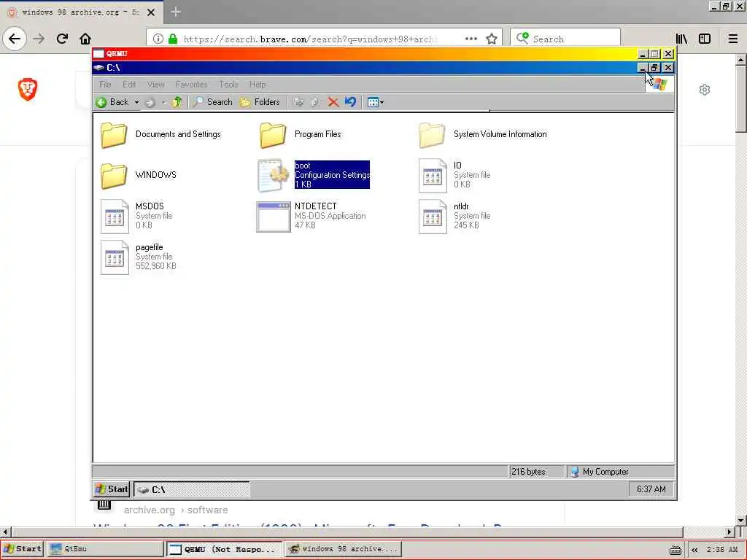The width and height of the screenshot is (747, 560).
Task: Open the page actions three-dots menu
Action: point(471,39)
